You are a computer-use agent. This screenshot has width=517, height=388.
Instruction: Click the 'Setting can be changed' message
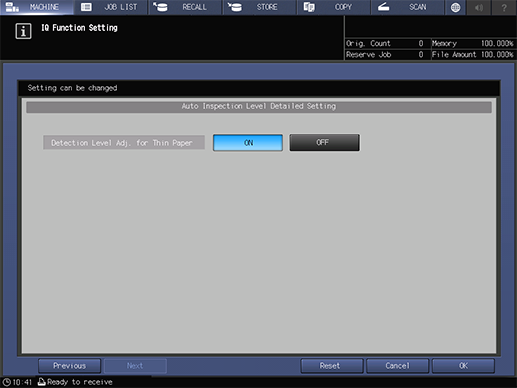point(72,88)
